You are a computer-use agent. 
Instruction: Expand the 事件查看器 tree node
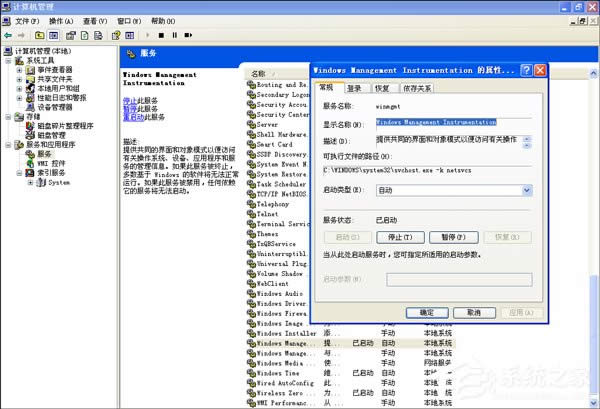pyautogui.click(x=19, y=70)
